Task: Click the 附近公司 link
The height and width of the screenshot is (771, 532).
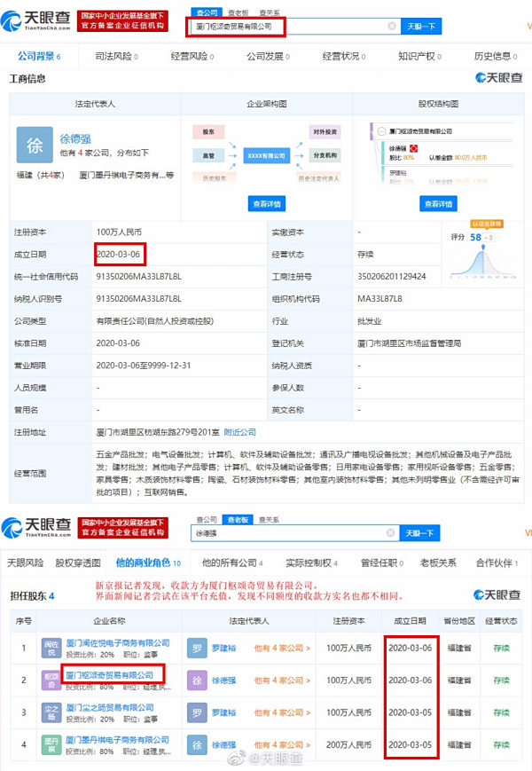Action: (x=239, y=432)
